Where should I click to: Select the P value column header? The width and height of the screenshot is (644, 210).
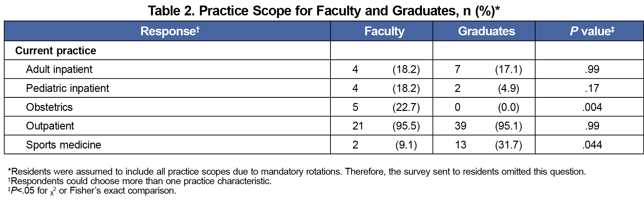(x=592, y=31)
